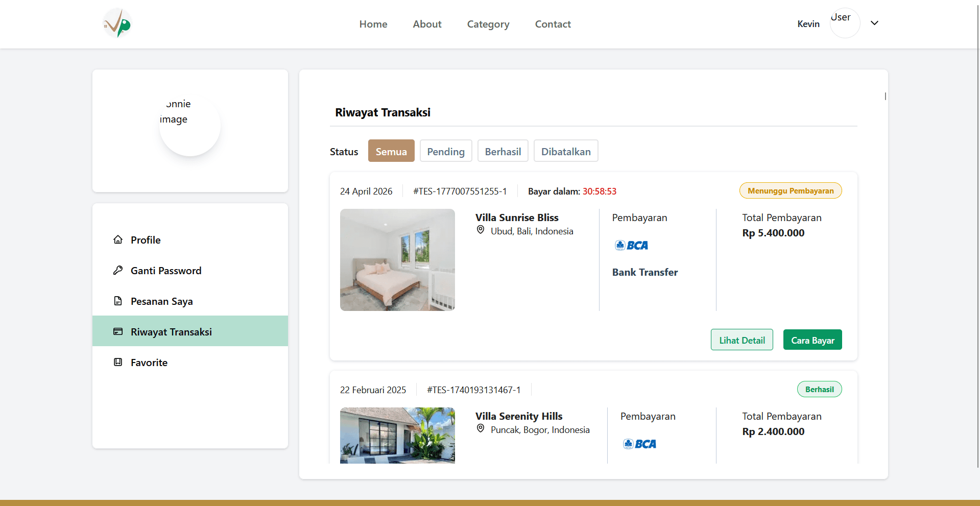Click the BCA logo in Villa Sunrise Bliss card
Viewport: 980px width, 506px height.
pos(631,246)
